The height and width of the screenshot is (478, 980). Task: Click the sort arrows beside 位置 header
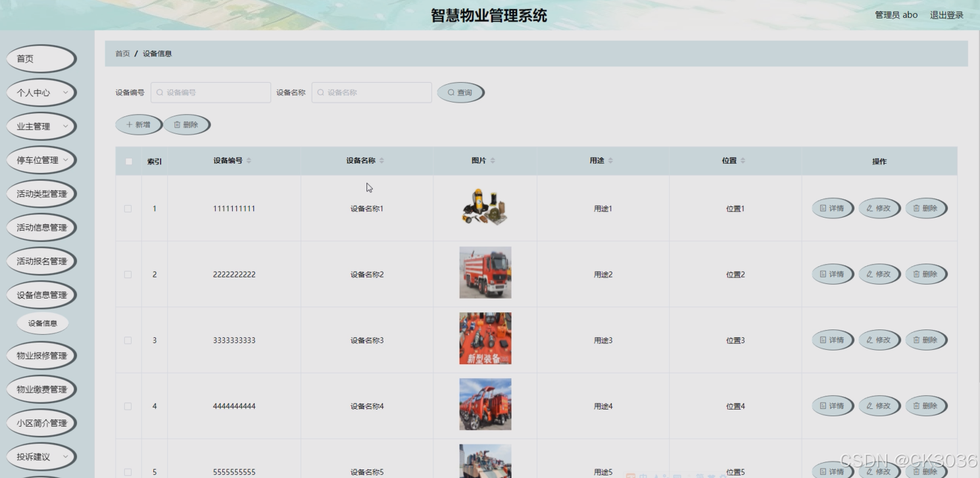click(x=743, y=161)
